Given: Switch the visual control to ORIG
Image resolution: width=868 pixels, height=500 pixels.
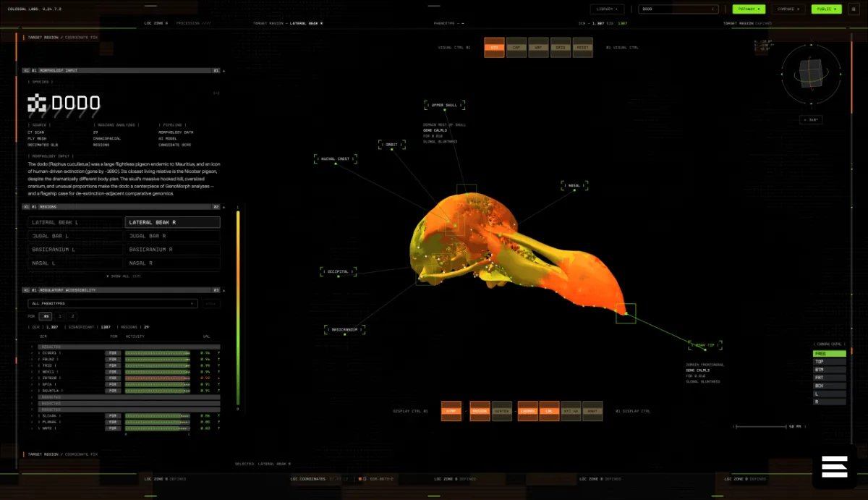Looking at the screenshot, I should click(x=561, y=47).
